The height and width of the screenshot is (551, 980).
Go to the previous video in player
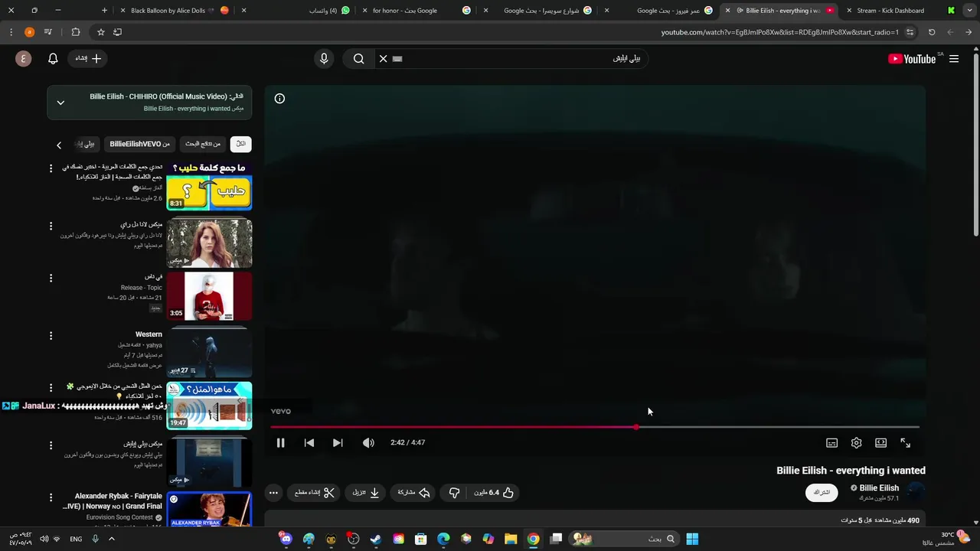pos(309,443)
